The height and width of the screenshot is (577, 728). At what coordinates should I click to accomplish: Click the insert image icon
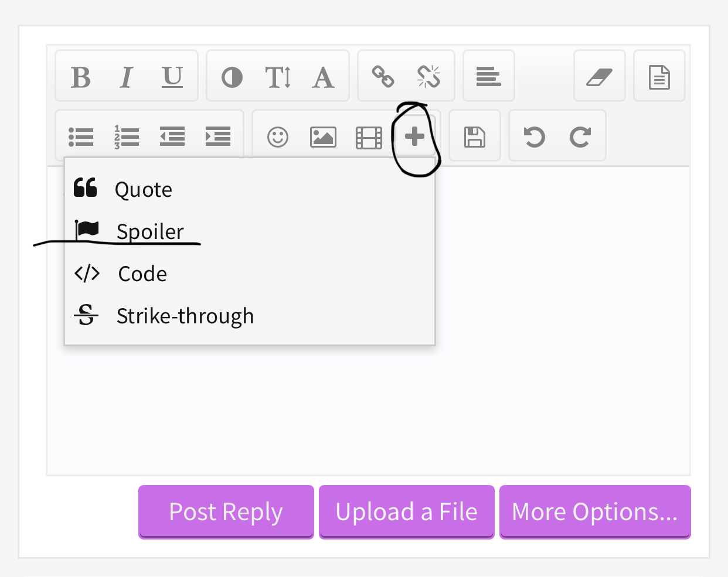pos(323,137)
